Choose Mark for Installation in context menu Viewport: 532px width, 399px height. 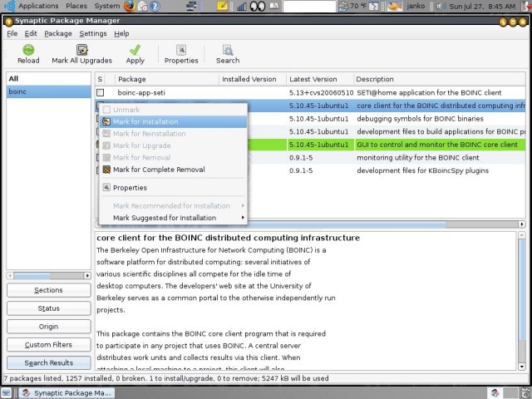pos(174,121)
